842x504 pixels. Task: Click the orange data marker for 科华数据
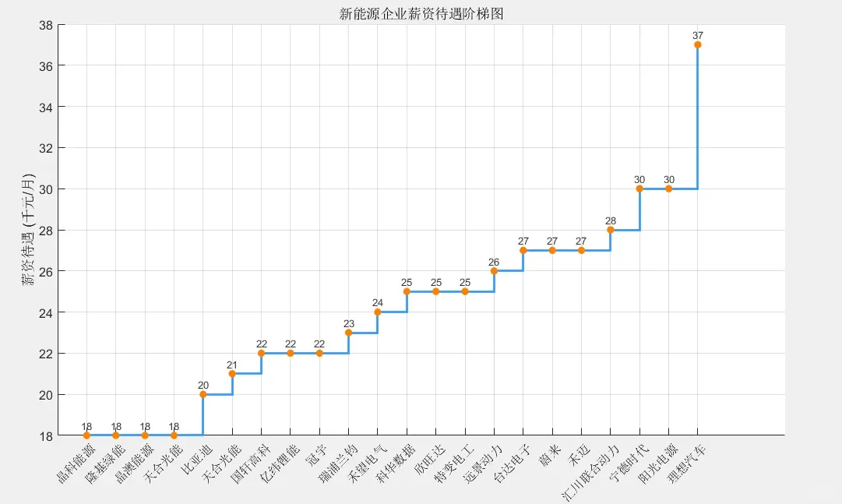coord(407,292)
